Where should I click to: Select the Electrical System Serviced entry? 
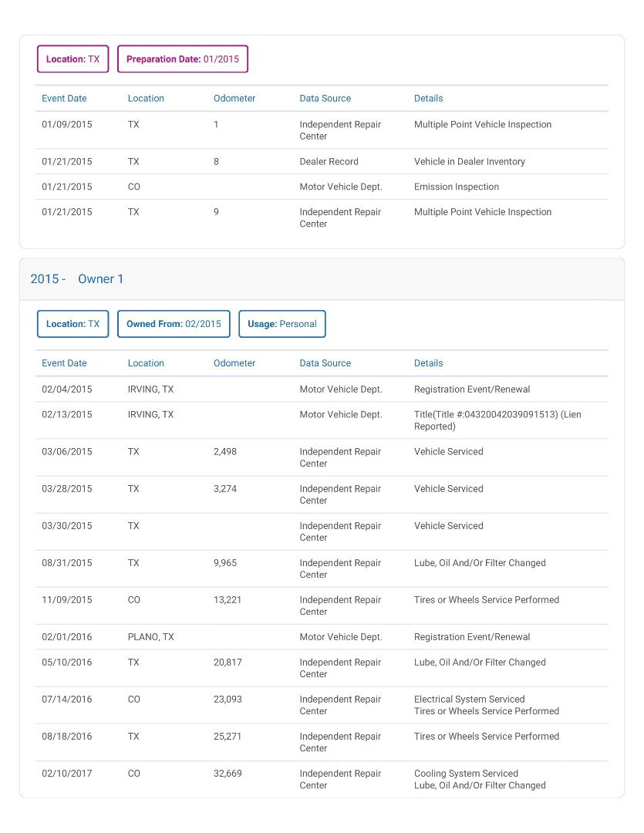469,700
